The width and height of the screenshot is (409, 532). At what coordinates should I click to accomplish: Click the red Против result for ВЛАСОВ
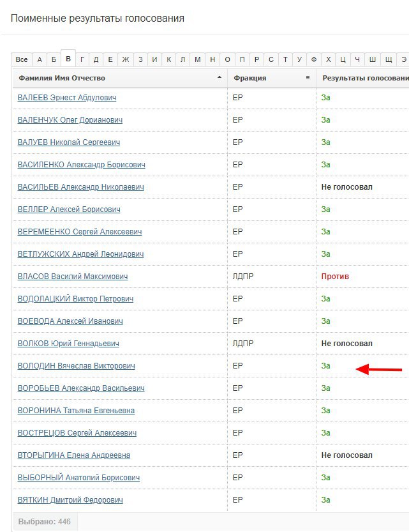click(335, 277)
